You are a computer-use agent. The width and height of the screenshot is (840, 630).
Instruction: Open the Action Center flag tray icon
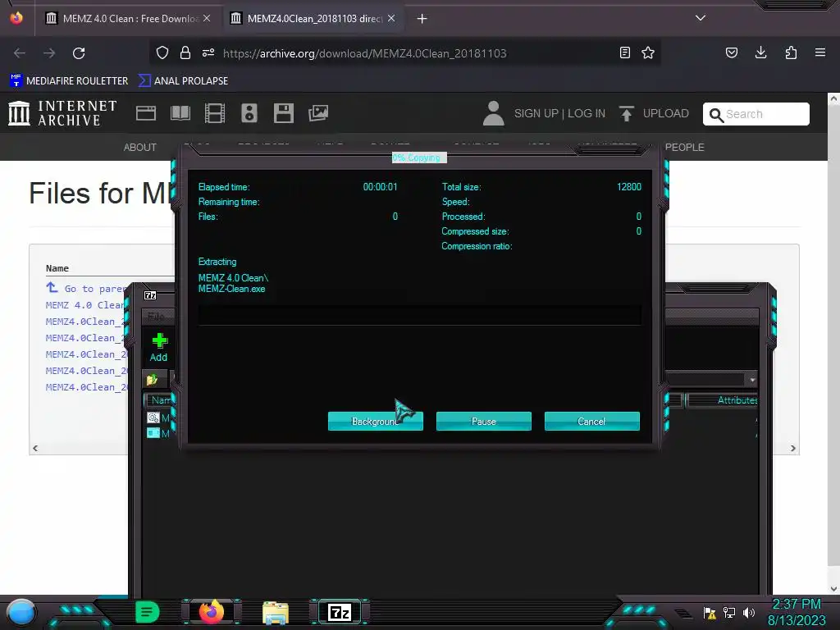click(x=710, y=612)
